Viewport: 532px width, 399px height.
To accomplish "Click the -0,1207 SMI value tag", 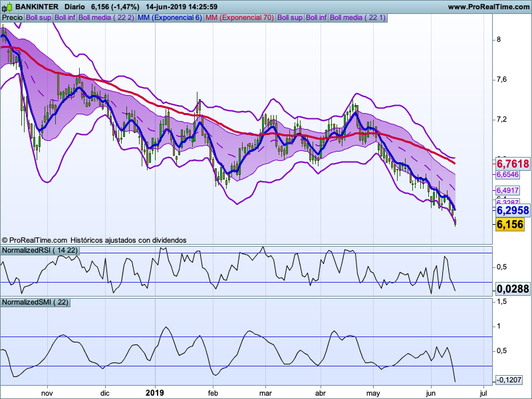I will (x=509, y=380).
